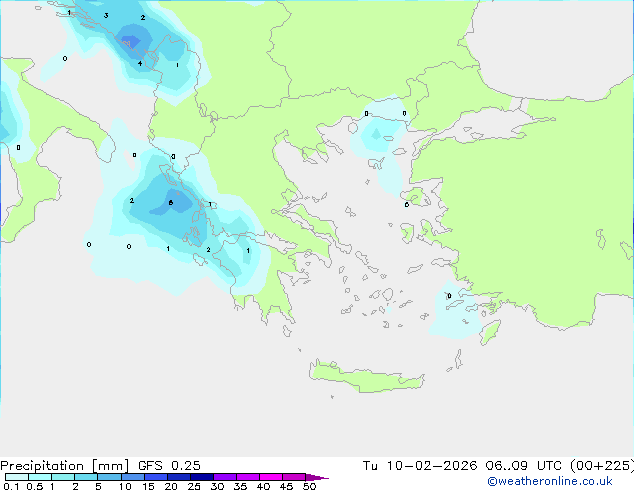Click the island of Crete on map
Screen dimensions: 634x490
tap(366, 376)
